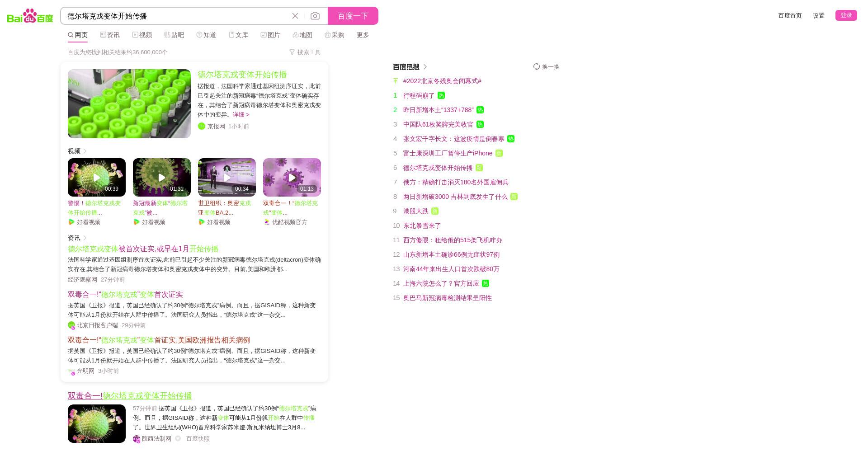Image resolution: width=868 pixels, height=451 pixels.
Task: Open camera image search icon
Action: [x=315, y=16]
